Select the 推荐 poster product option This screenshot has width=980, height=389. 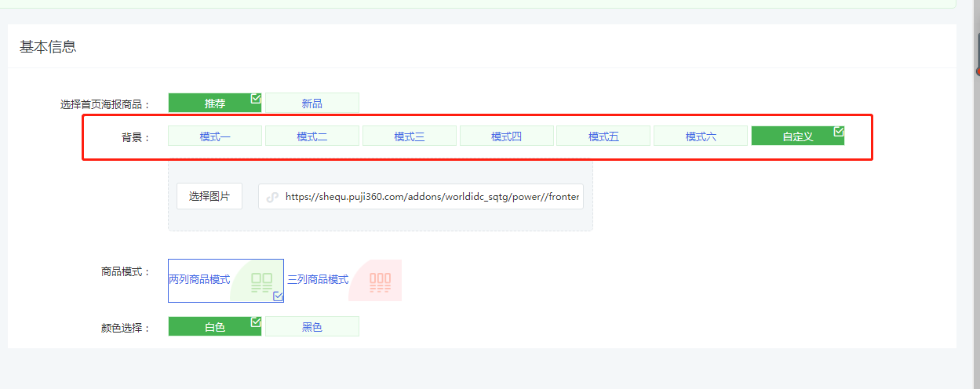coord(215,103)
